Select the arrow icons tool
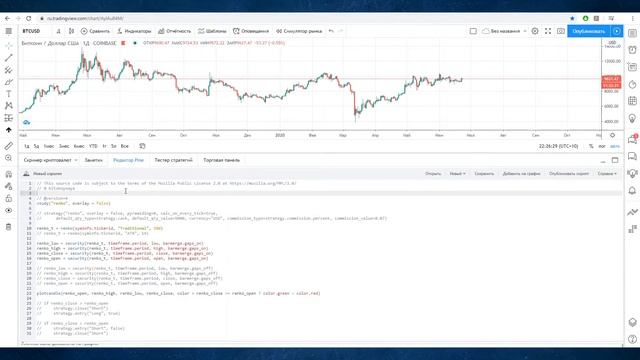Screen dimensions: 640x360 pyautogui.click(x=8, y=130)
